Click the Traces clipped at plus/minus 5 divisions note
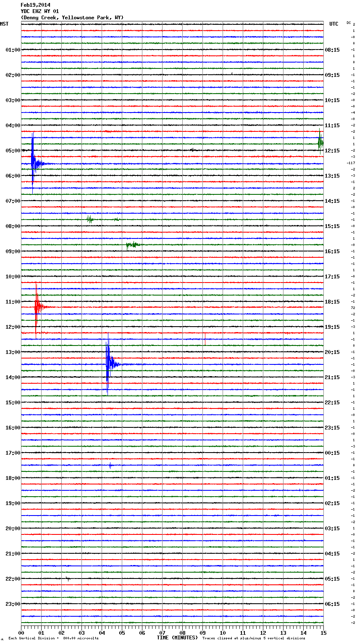357x644 pixels. [x=254, y=639]
